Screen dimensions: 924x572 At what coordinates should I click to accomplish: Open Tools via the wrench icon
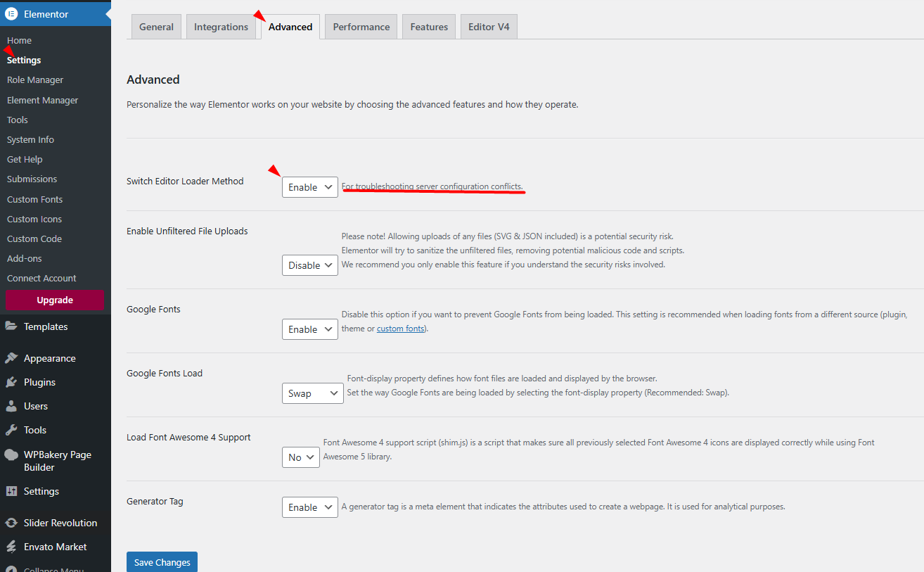pos(11,430)
